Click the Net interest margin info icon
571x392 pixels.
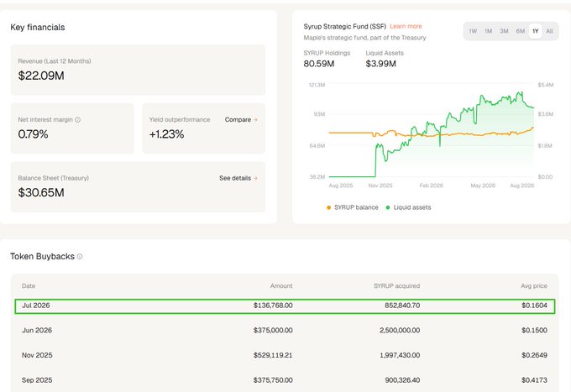77,120
